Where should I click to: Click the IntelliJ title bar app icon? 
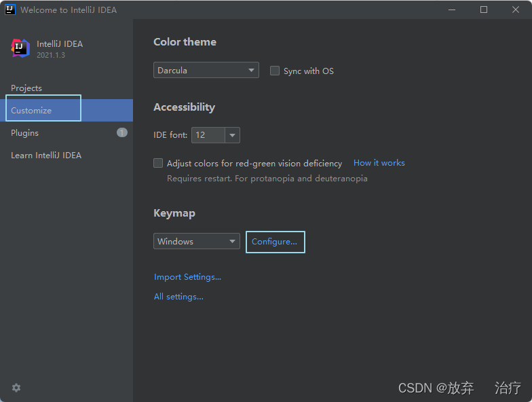10,10
